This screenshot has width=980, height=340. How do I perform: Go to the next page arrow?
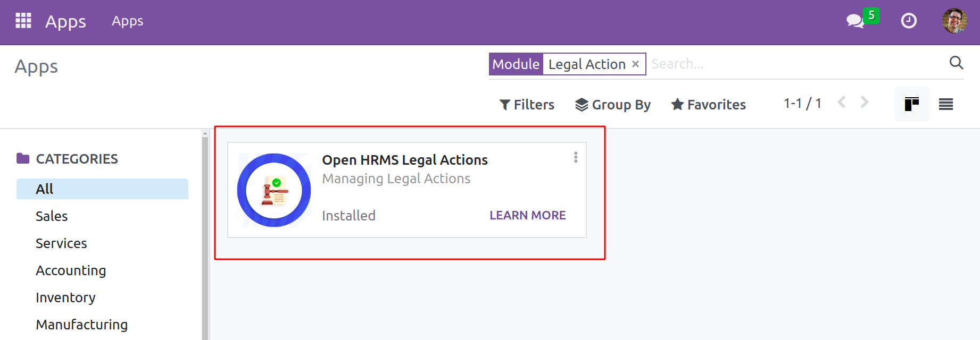[865, 102]
